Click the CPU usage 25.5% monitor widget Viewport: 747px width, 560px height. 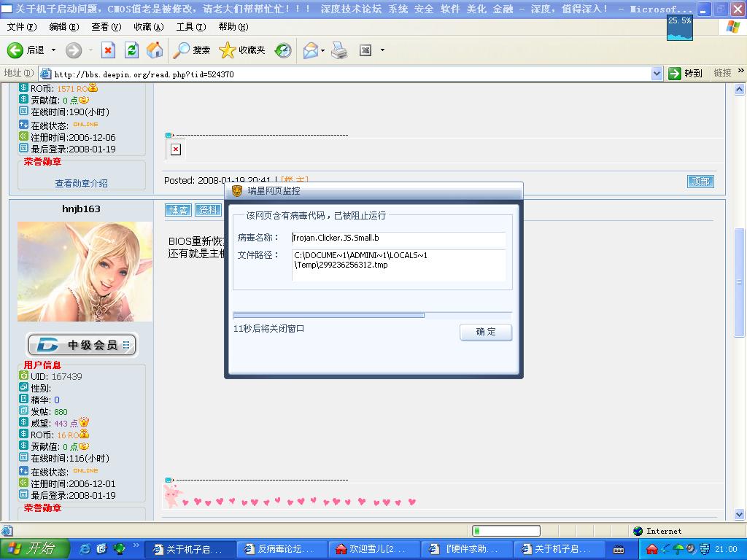point(680,28)
